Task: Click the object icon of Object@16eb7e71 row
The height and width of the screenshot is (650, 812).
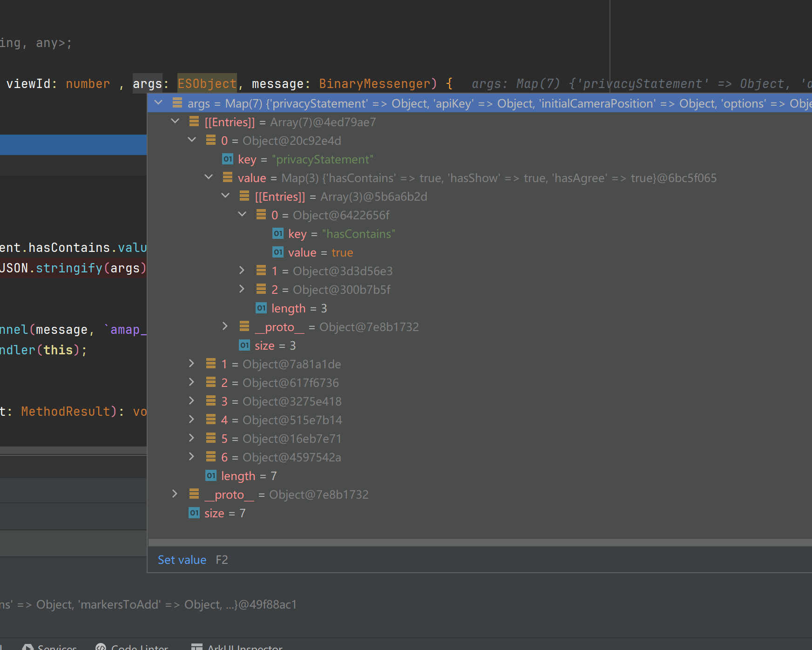Action: coord(211,438)
